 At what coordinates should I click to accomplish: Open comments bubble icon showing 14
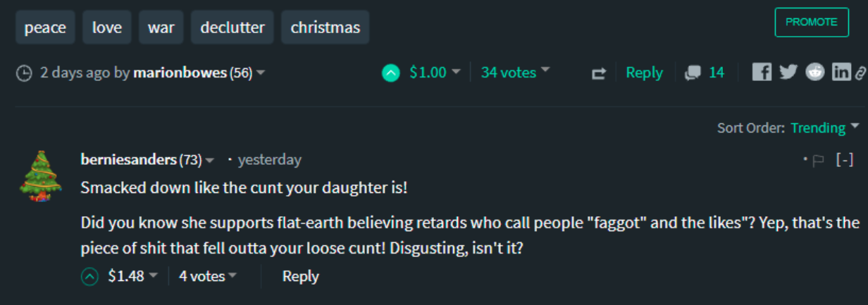click(x=693, y=73)
